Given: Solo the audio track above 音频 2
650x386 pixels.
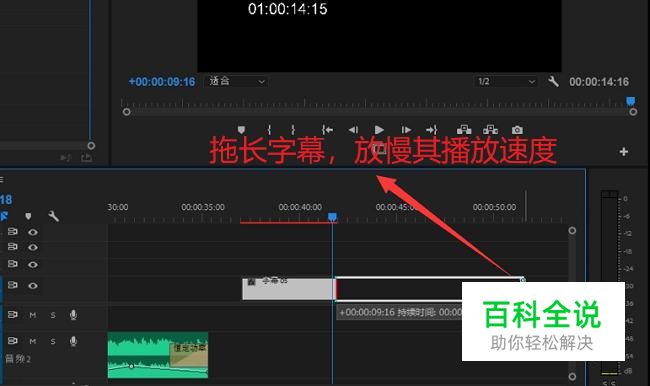Looking at the screenshot, I should [x=53, y=315].
